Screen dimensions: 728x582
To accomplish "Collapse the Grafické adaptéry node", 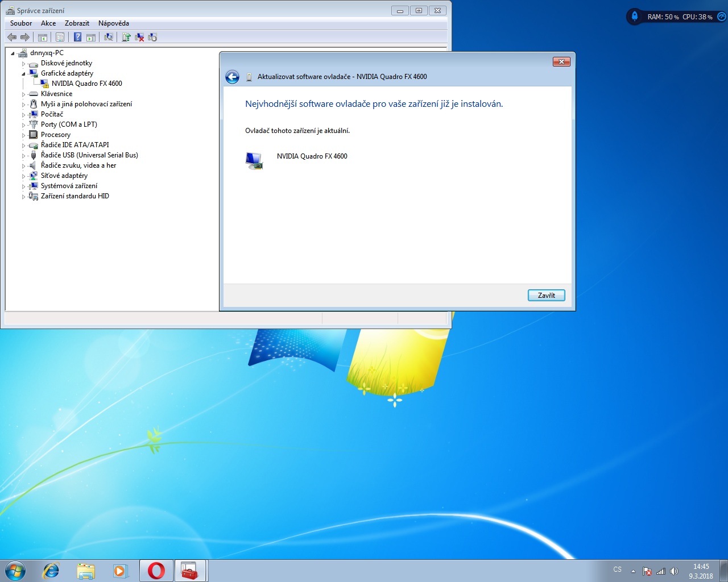I will 23,74.
